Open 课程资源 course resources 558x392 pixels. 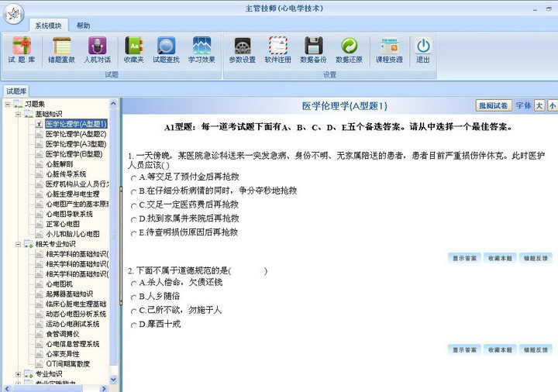389,50
